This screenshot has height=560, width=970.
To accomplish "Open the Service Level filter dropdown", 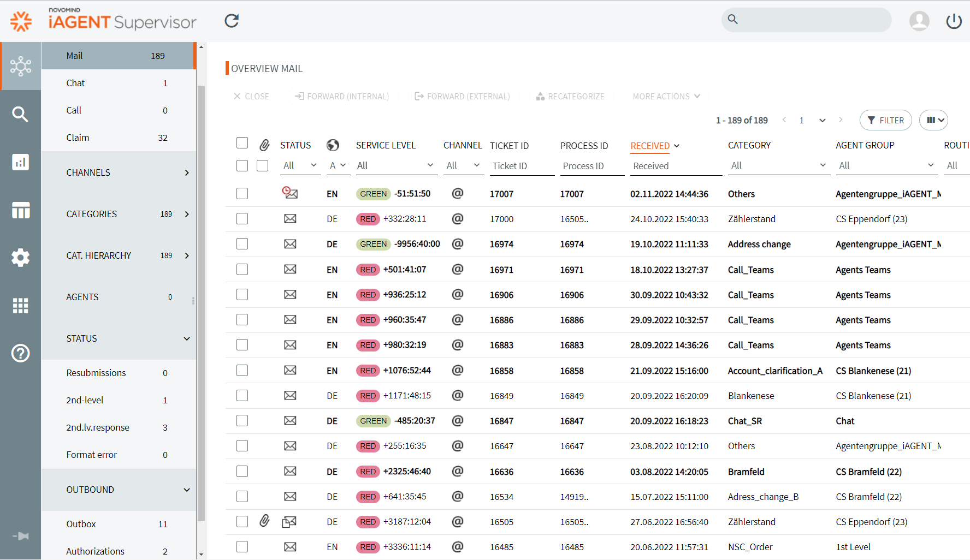I will coord(395,165).
